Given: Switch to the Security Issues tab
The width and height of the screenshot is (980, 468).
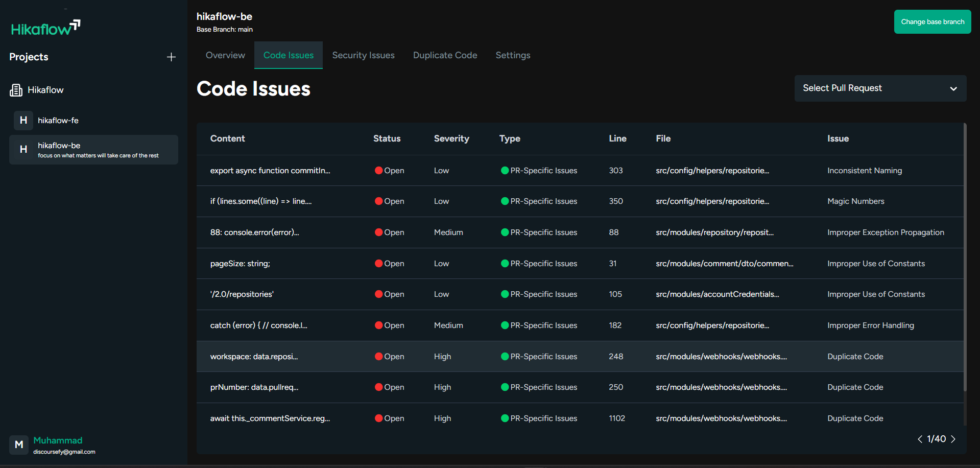Looking at the screenshot, I should click(x=363, y=55).
